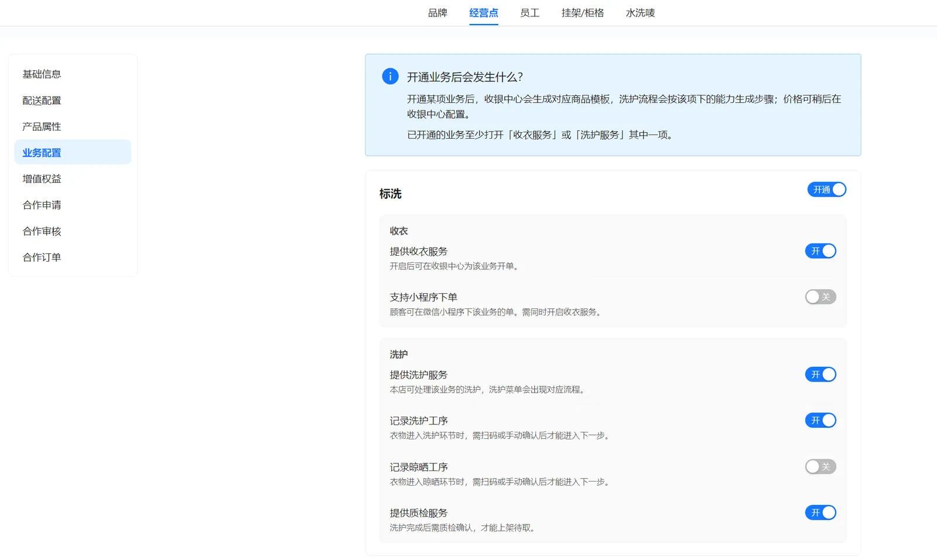Open 基础信息 in sidebar
937x560 pixels.
(x=73, y=74)
